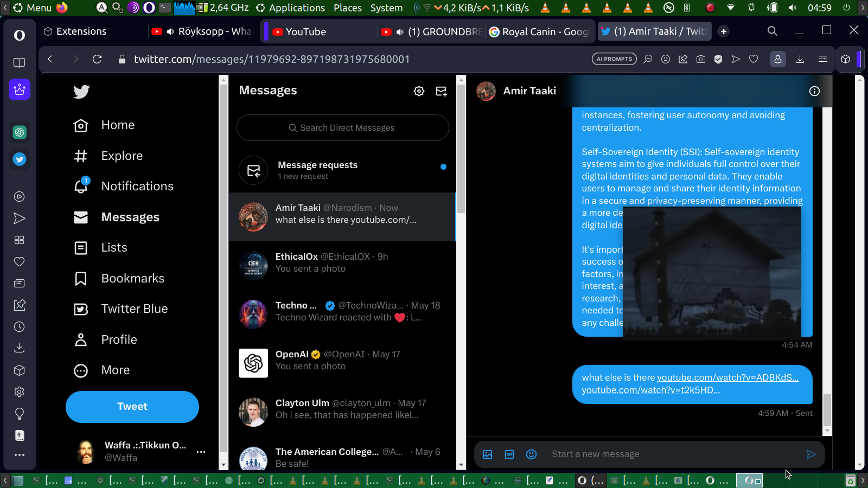Open Twitter Blue

pos(120,309)
